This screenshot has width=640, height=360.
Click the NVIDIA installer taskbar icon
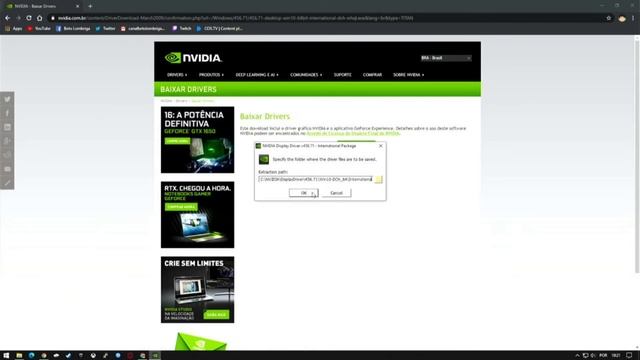(155, 356)
